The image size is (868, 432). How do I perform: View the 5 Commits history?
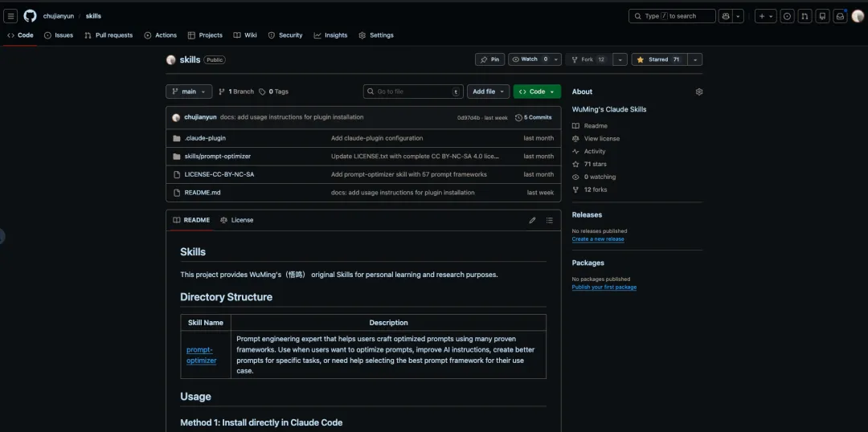click(534, 117)
